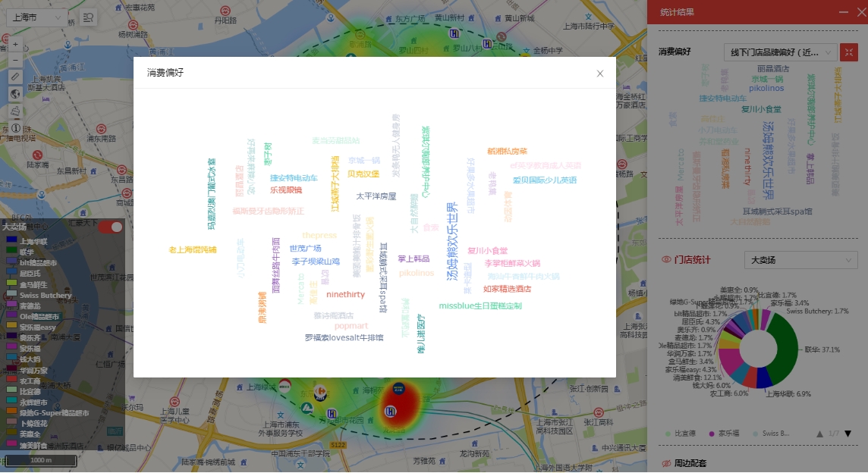Click the 陆家嘴 metro station marker

tap(37, 155)
